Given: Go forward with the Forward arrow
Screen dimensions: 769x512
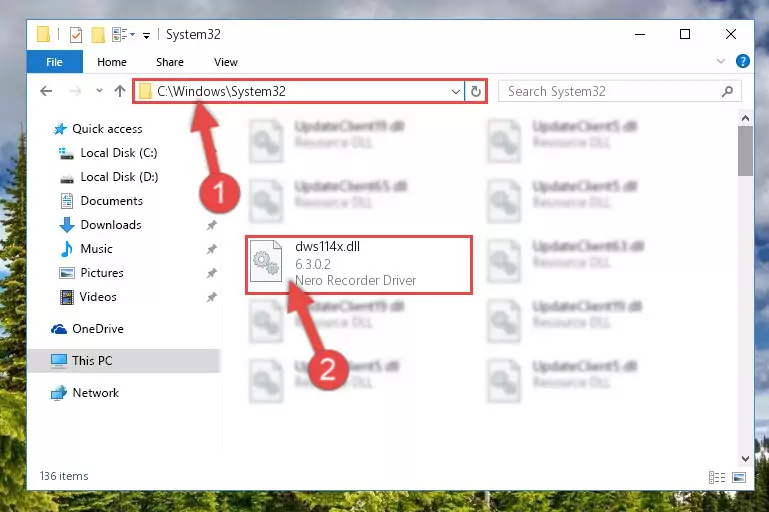Looking at the screenshot, I should [75, 91].
